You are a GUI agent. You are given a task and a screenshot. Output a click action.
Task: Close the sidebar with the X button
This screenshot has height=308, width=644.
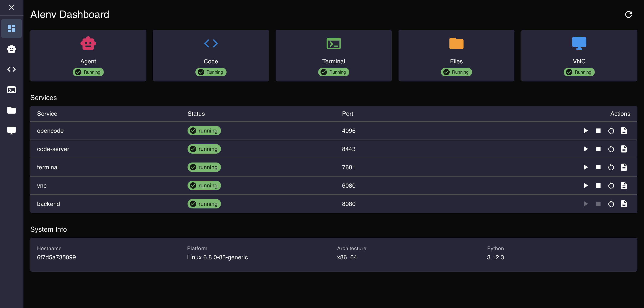coord(12,7)
